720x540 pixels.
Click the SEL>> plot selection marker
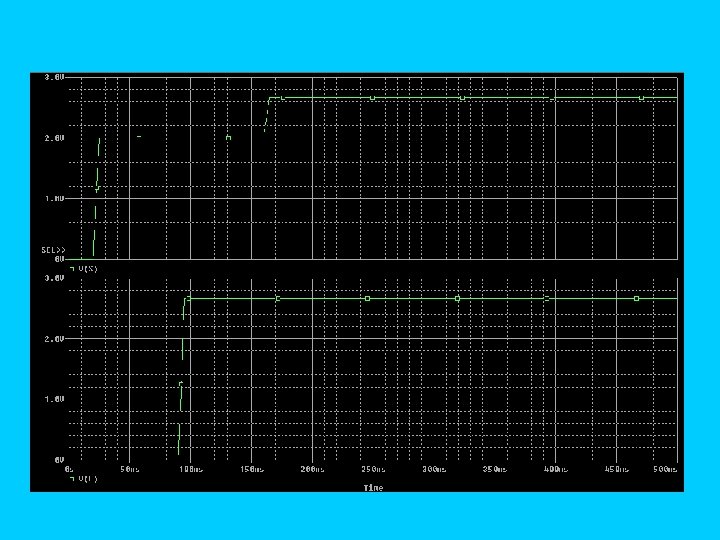53,250
